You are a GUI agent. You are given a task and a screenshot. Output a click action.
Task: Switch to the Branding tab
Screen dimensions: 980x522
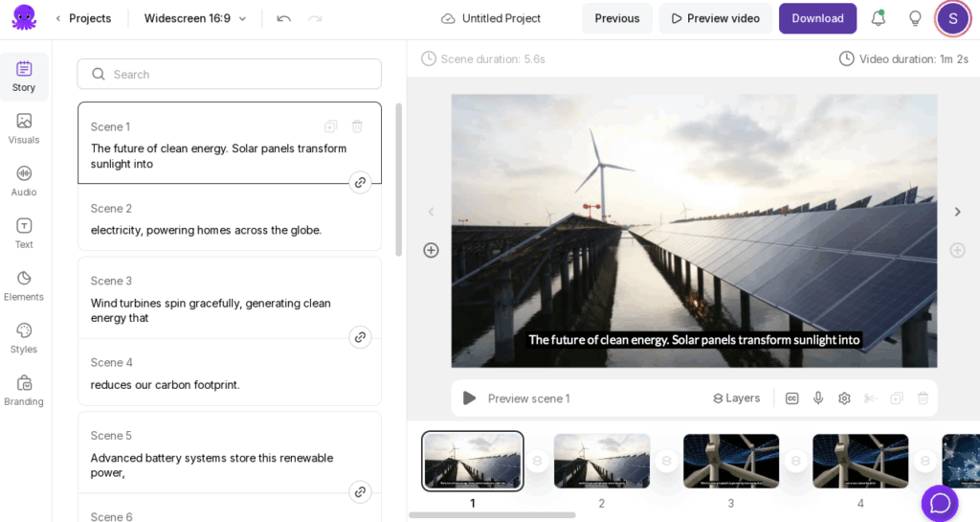coord(24,390)
